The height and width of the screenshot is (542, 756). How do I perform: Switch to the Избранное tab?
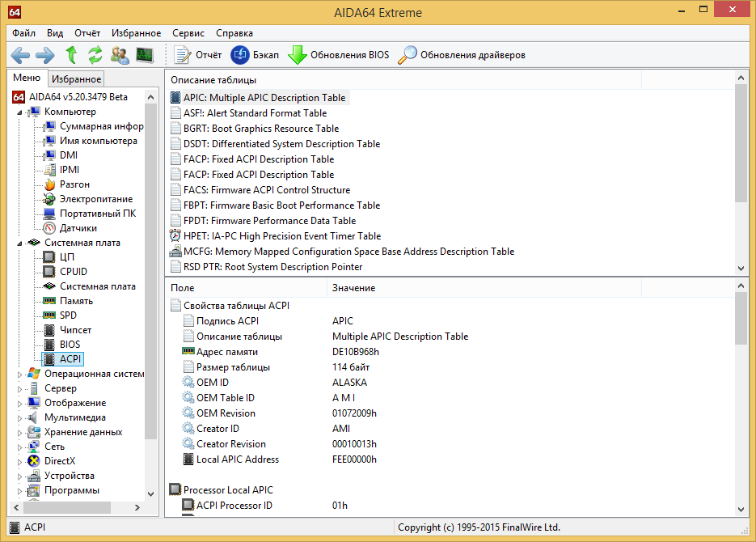pos(76,79)
